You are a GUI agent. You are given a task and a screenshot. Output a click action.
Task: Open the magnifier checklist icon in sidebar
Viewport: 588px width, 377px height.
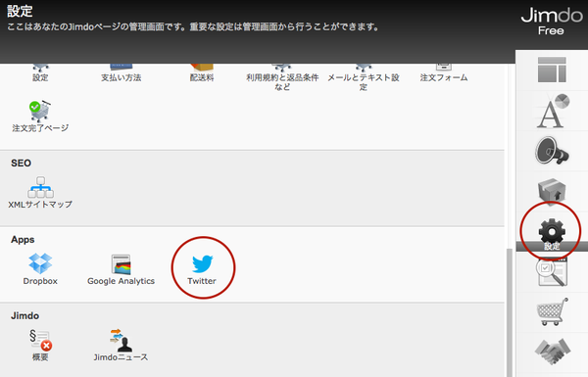tap(552, 272)
